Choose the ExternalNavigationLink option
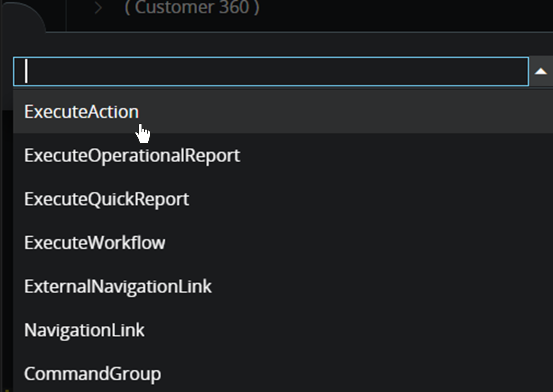The height and width of the screenshot is (392, 553). [118, 287]
